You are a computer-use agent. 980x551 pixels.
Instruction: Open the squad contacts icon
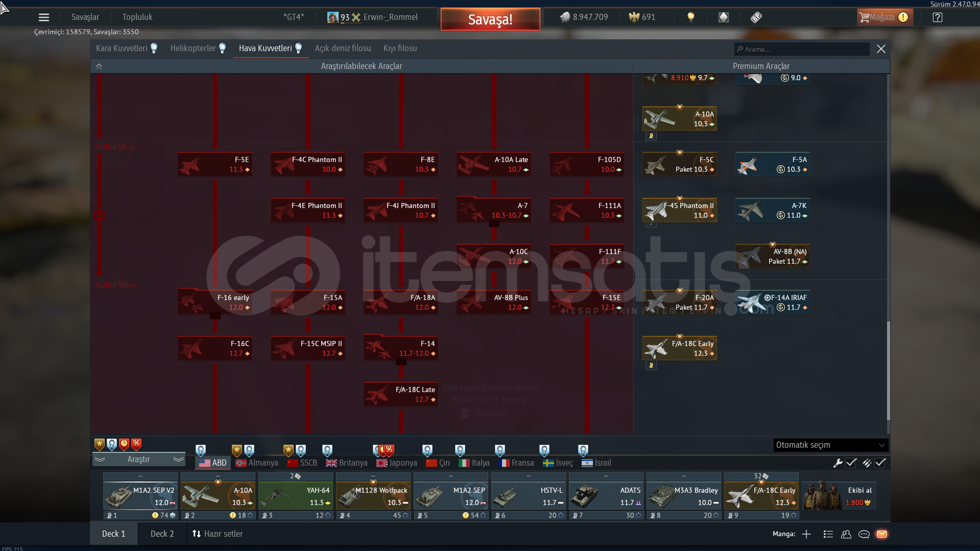(x=846, y=534)
